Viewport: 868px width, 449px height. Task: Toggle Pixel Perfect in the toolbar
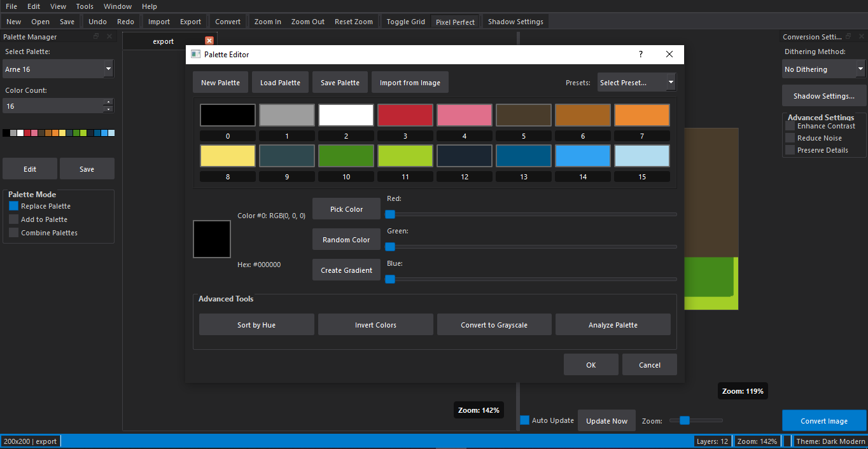455,22
